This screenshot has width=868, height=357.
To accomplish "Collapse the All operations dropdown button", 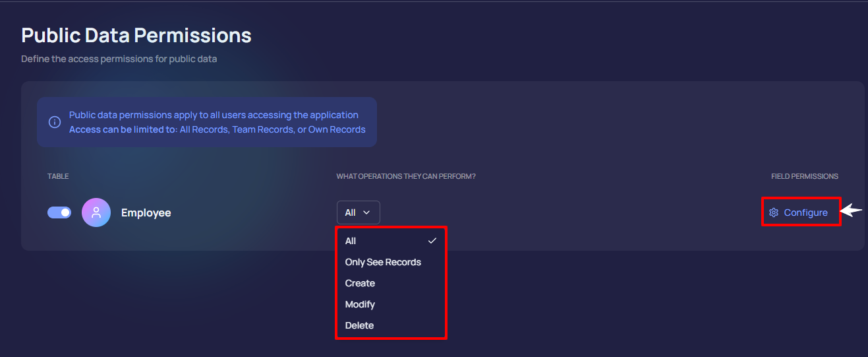I will tap(358, 212).
